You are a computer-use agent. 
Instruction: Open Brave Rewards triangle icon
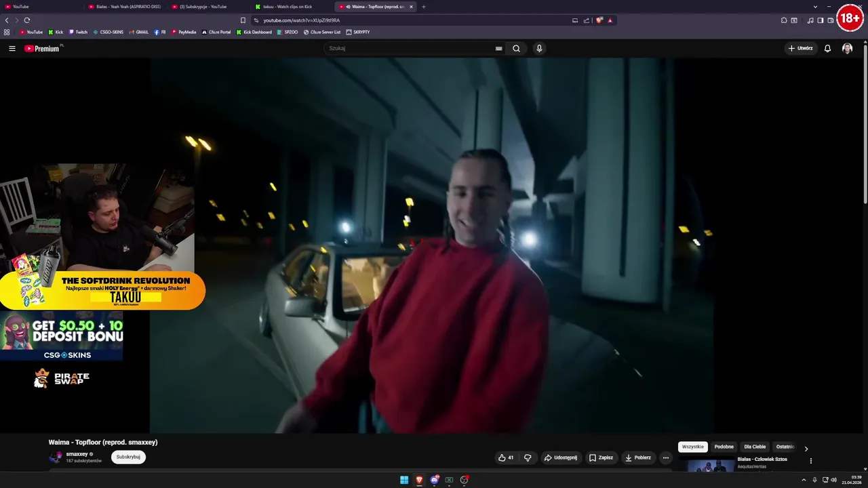610,20
